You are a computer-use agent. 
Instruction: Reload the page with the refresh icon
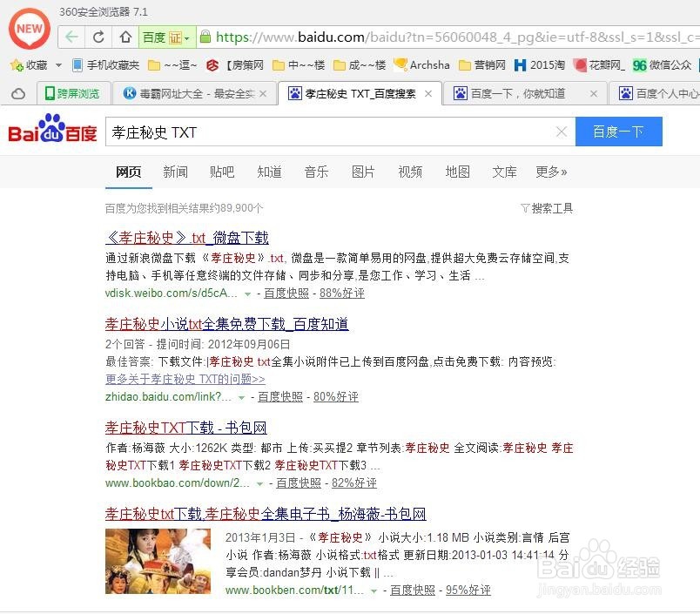pos(98,37)
